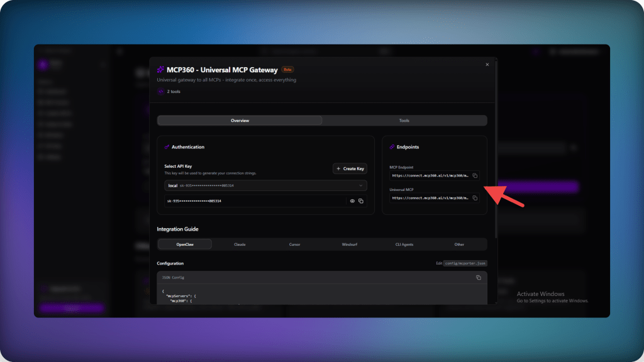Open the Tools tab
This screenshot has width=644, height=362.
click(x=404, y=121)
